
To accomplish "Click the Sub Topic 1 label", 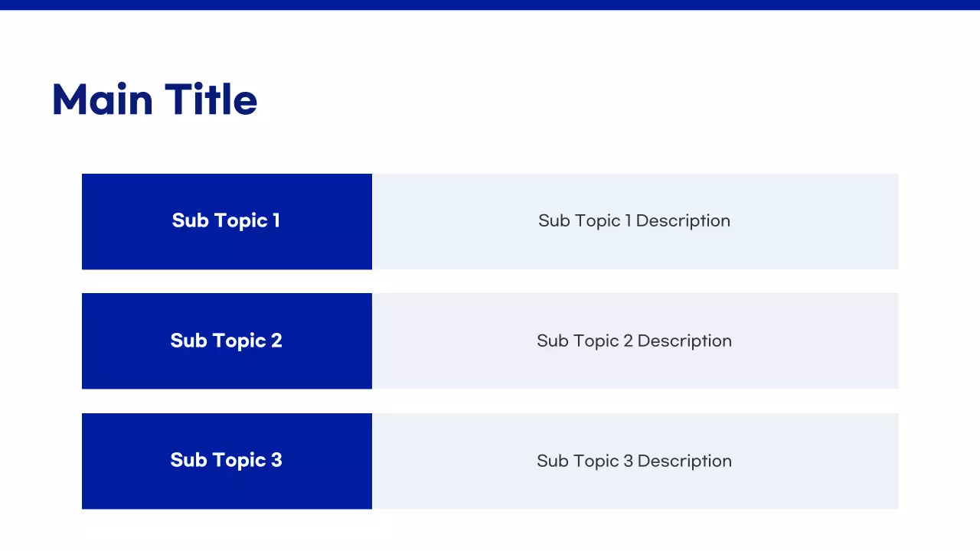I will click(226, 220).
